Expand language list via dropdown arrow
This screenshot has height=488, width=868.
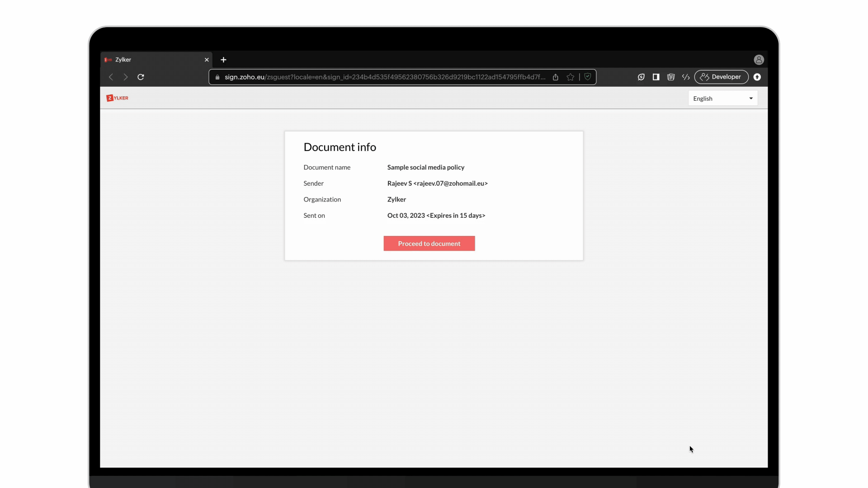751,99
